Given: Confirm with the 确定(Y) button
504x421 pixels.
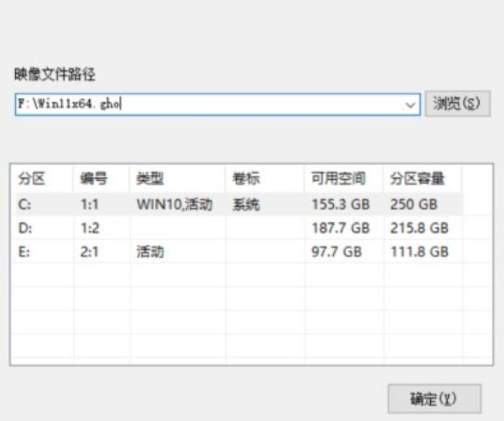Looking at the screenshot, I should click(434, 398).
